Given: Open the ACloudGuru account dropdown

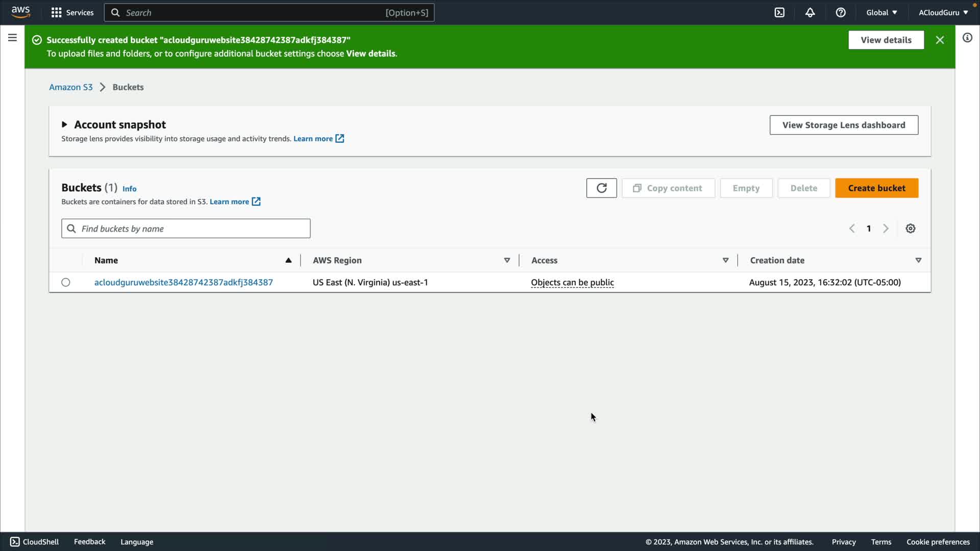Looking at the screenshot, I should coord(943,13).
